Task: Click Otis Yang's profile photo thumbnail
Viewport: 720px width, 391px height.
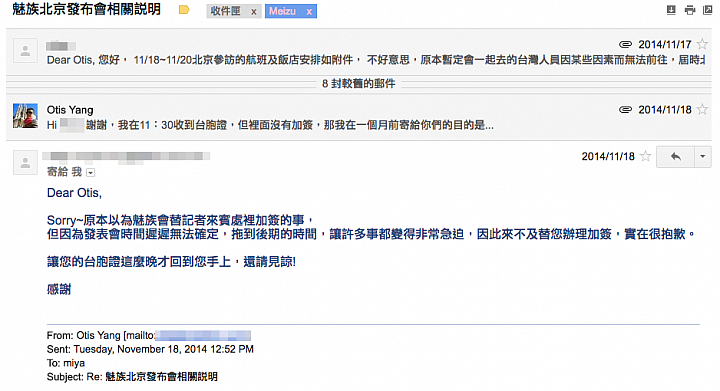Action: click(x=26, y=116)
